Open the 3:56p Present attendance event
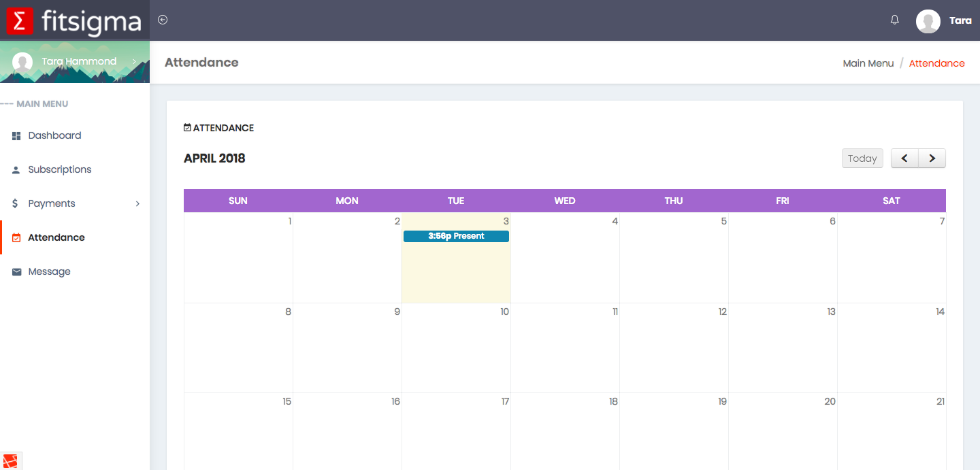This screenshot has height=470, width=980. coord(456,236)
